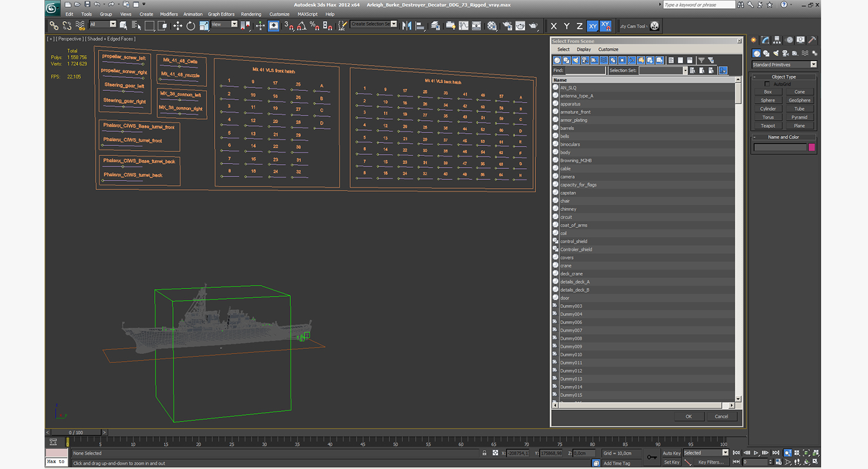
Task: Open the Select by Name tool
Action: pyautogui.click(x=136, y=26)
